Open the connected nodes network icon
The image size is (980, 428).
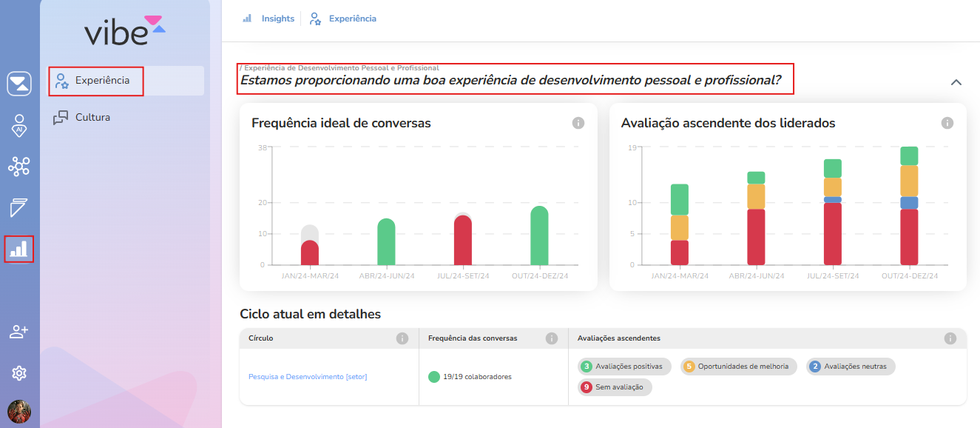point(19,167)
